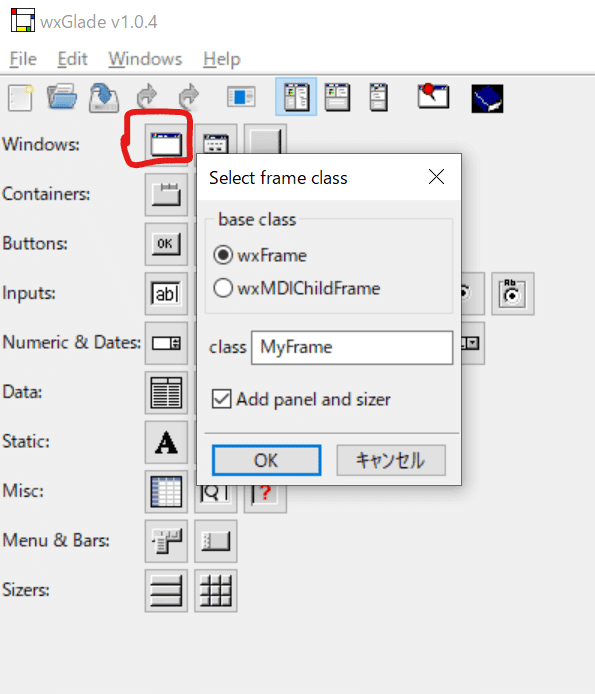Add a grid widget from Misc row
Image resolution: width=595 pixels, height=694 pixels.
pyautogui.click(x=166, y=492)
